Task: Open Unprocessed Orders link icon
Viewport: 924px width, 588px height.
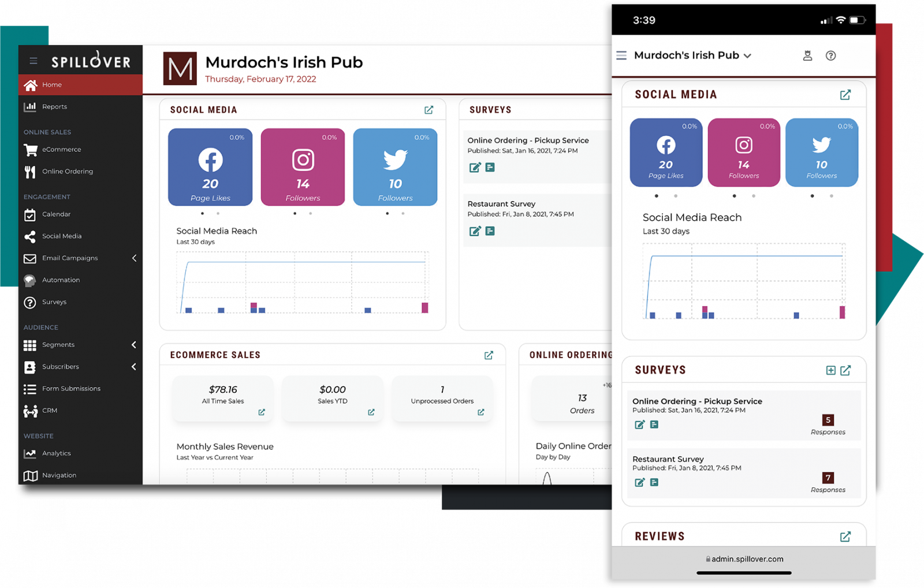Action: tap(481, 412)
